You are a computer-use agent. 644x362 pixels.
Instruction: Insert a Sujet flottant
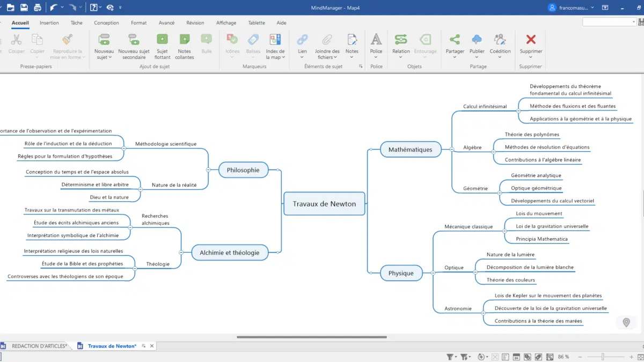pyautogui.click(x=162, y=40)
